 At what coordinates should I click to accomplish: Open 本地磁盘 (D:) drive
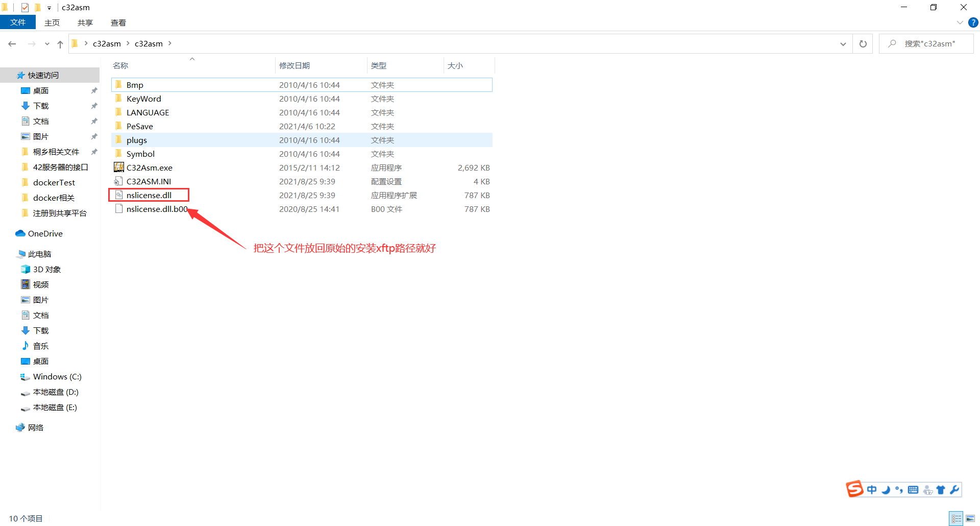pos(56,392)
